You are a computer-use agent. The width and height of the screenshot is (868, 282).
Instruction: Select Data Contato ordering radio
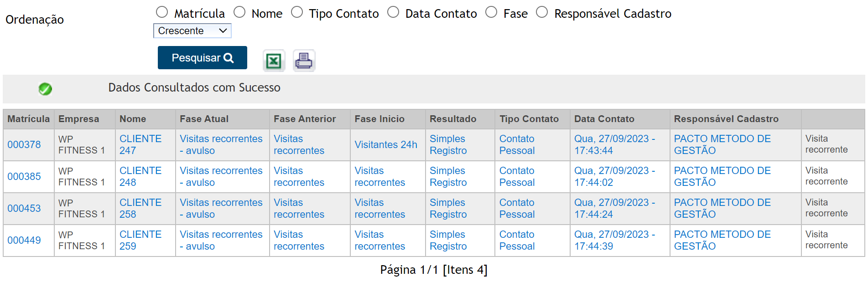393,12
